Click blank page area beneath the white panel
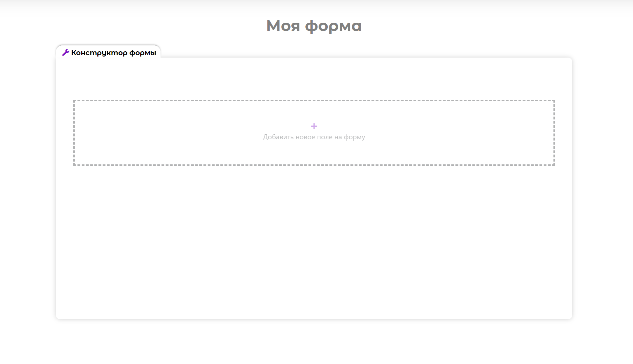The image size is (633, 364). (x=314, y=342)
